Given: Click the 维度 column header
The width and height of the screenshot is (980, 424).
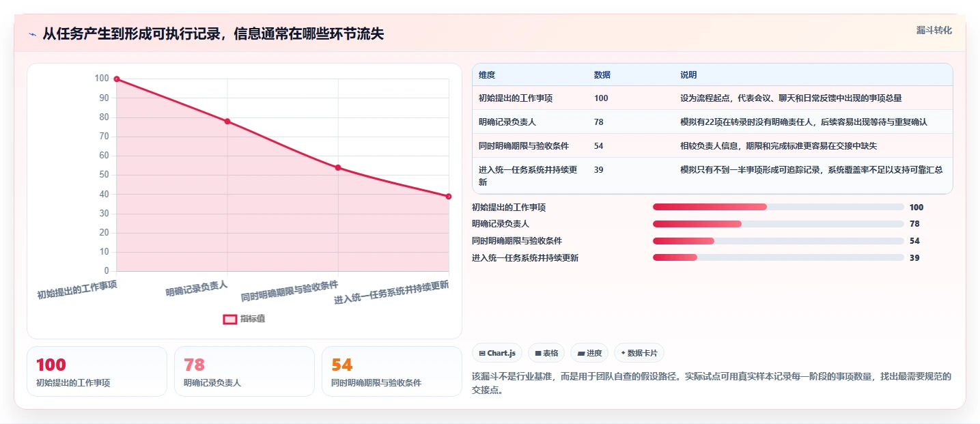Looking at the screenshot, I should [487, 75].
